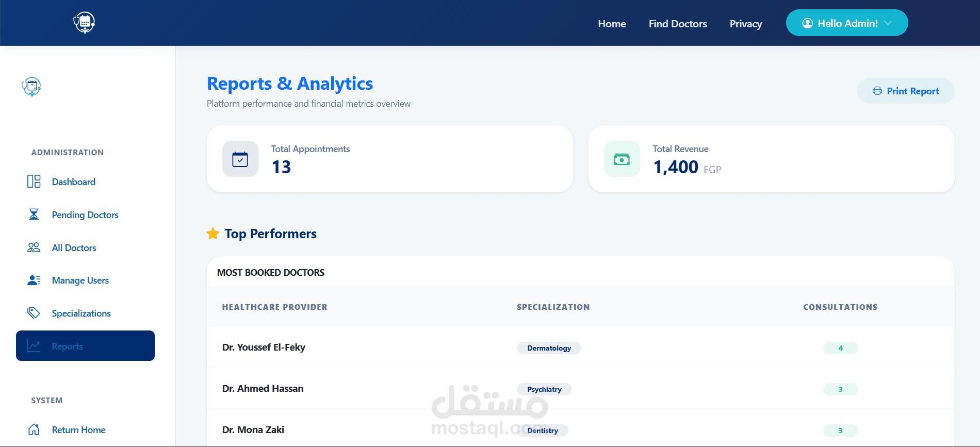The height and width of the screenshot is (447, 980).
Task: Click the user avatar icon beside Hello Admin
Action: (x=808, y=23)
